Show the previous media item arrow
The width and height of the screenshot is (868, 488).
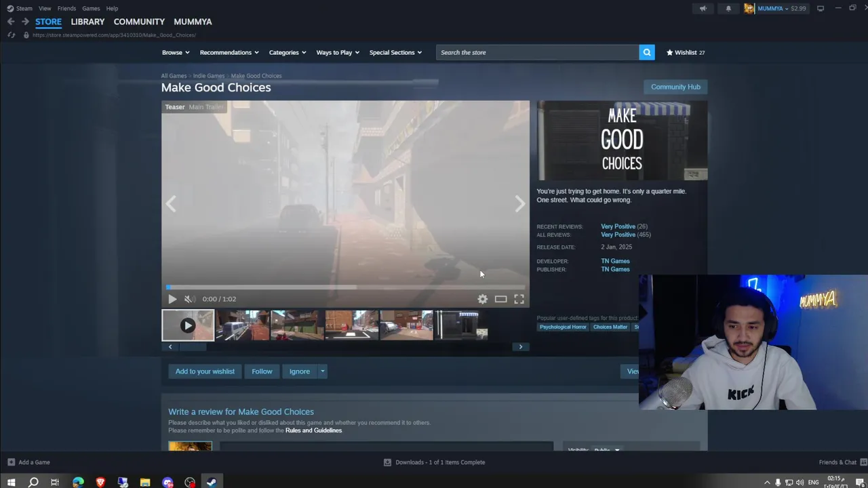171,204
